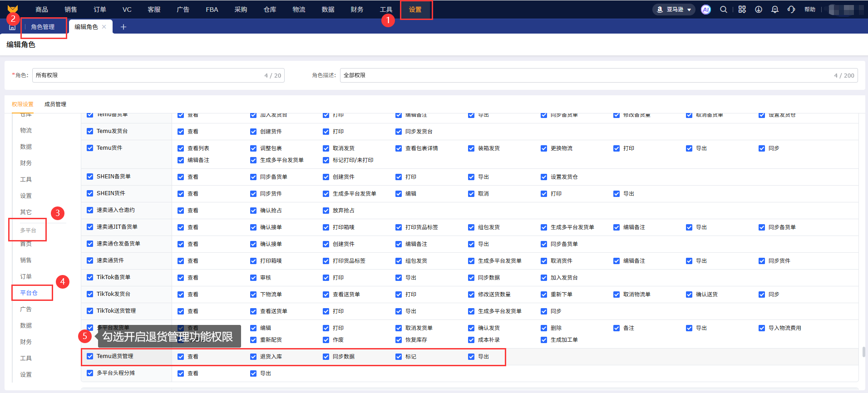
Task: Select 订单 in the permissions sidebar
Action: 26,277
